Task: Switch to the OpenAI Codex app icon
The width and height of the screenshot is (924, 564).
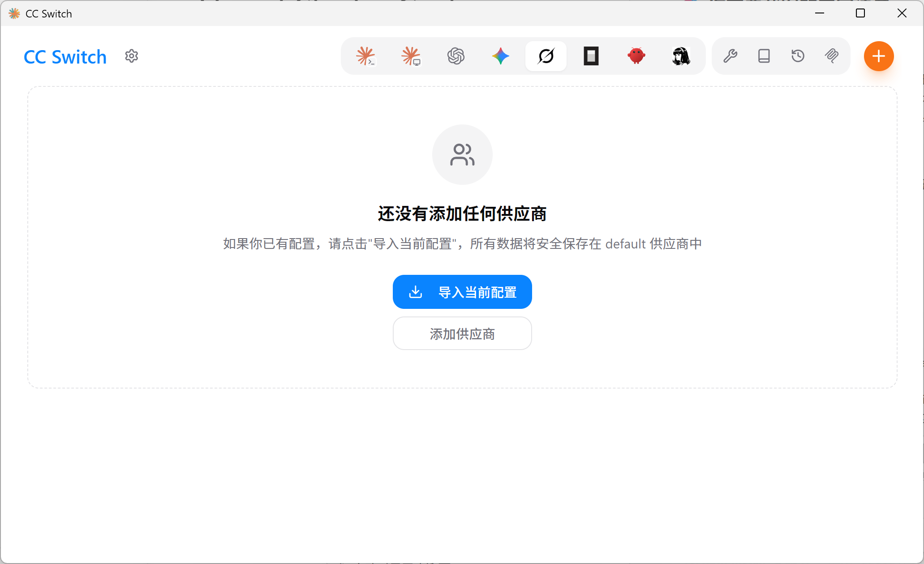Action: pyautogui.click(x=456, y=56)
